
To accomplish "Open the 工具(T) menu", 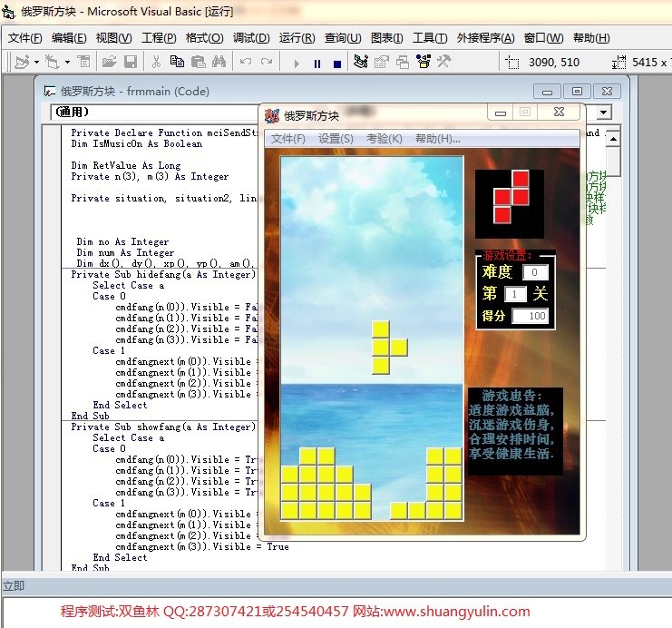I will (430, 38).
